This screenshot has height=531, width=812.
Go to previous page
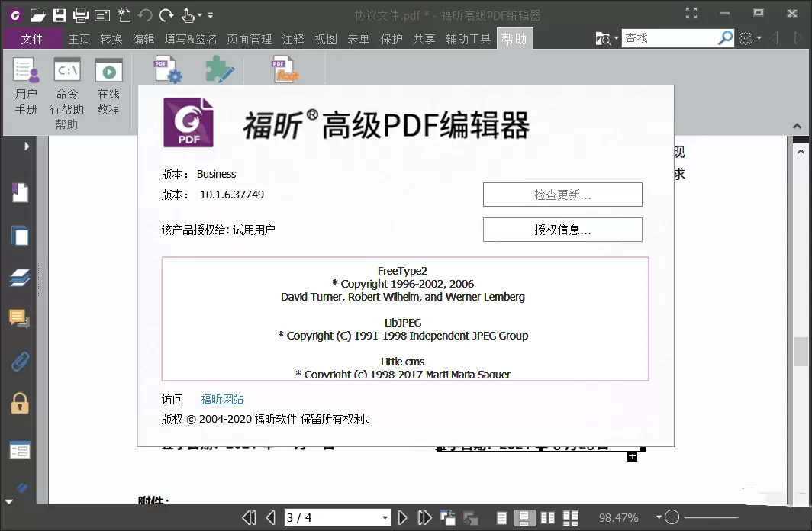pos(271,517)
